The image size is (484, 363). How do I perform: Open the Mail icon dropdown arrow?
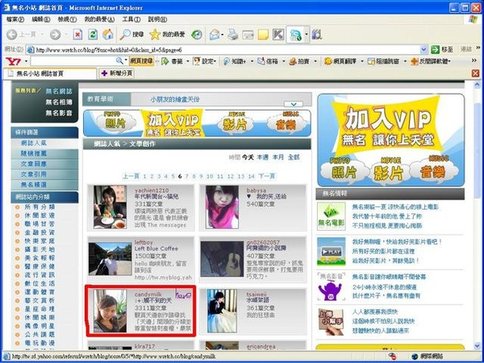222,34
